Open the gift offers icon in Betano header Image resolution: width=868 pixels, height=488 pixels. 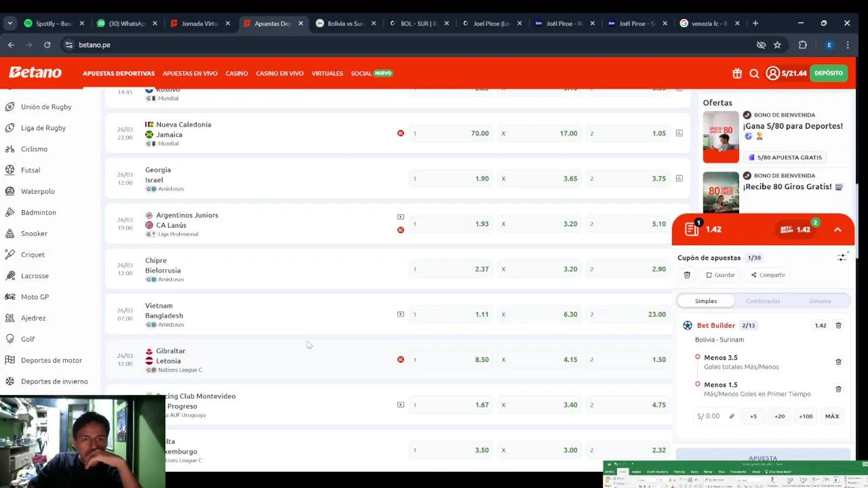[737, 73]
